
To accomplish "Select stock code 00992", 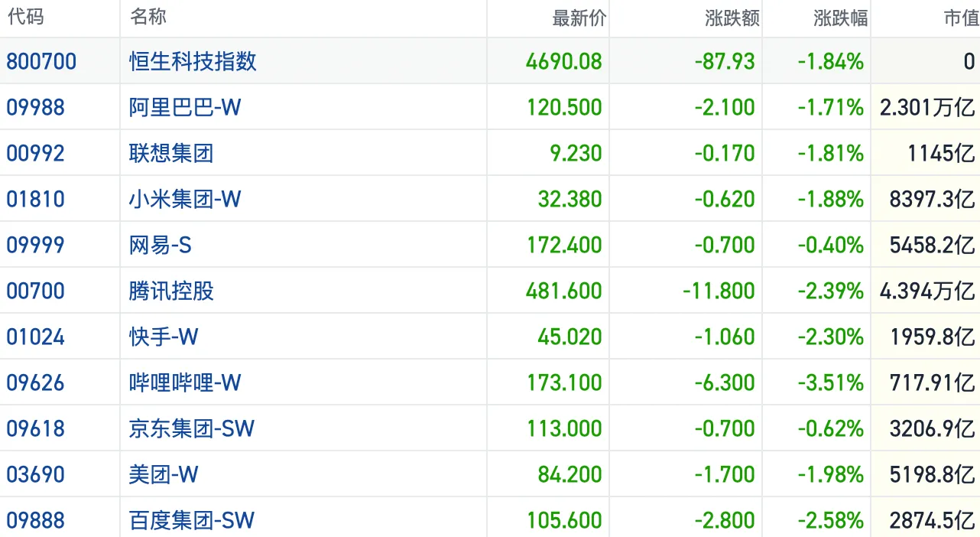I will coord(36,153).
